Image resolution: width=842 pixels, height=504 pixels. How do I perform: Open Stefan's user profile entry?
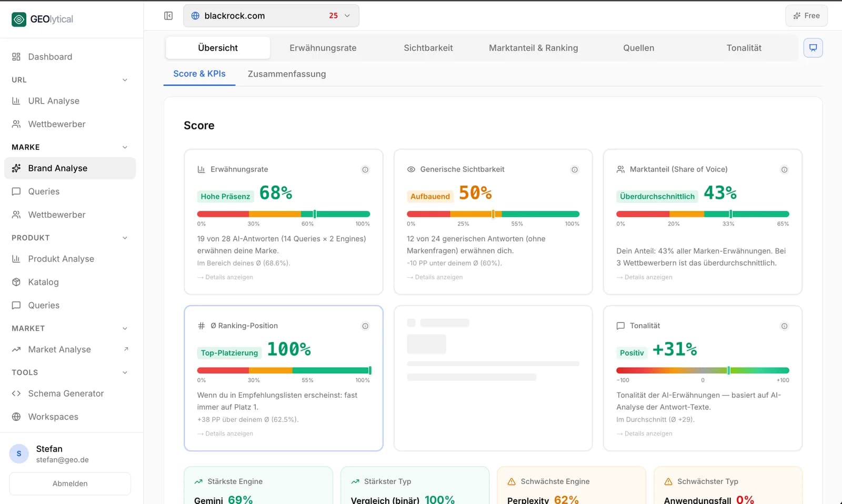click(x=70, y=453)
